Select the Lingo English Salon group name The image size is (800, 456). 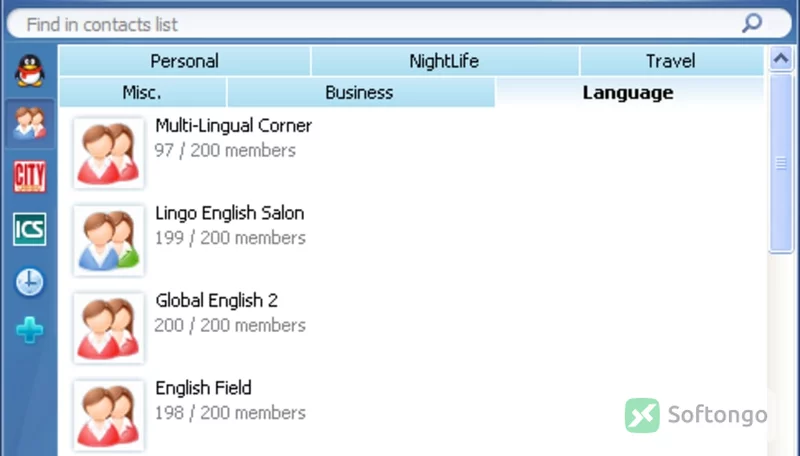[230, 213]
